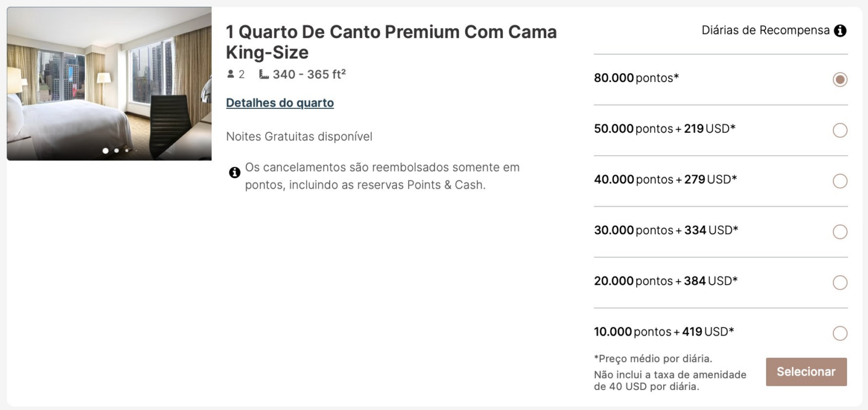Select the 30.000 pontos + 334 USD radio
The image size is (868, 410).
[x=840, y=232]
